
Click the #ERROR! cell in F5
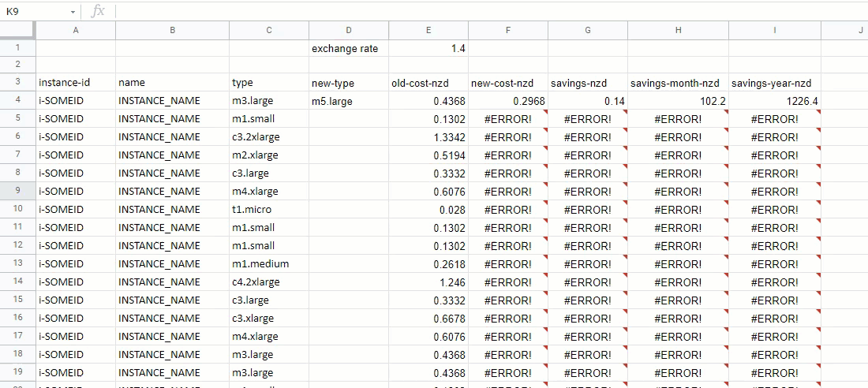(x=508, y=119)
